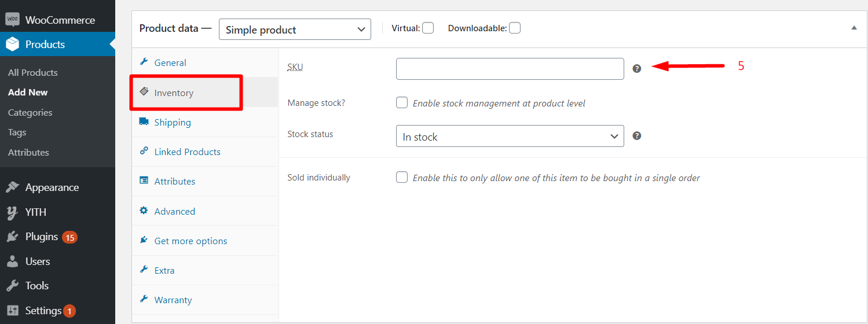Open the In stock status dropdown
The height and width of the screenshot is (324, 868).
click(x=510, y=137)
